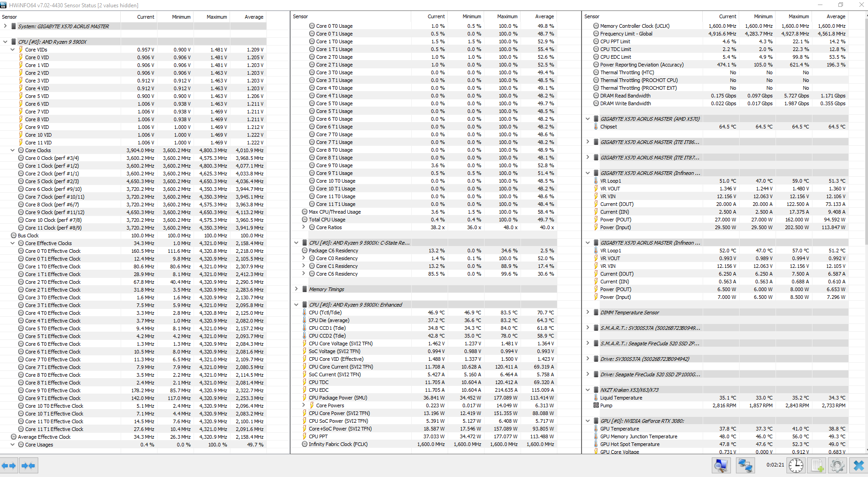Screen dimensions: 868x477
Task: Click the icon beside Average Effective Clock
Action: (14, 437)
